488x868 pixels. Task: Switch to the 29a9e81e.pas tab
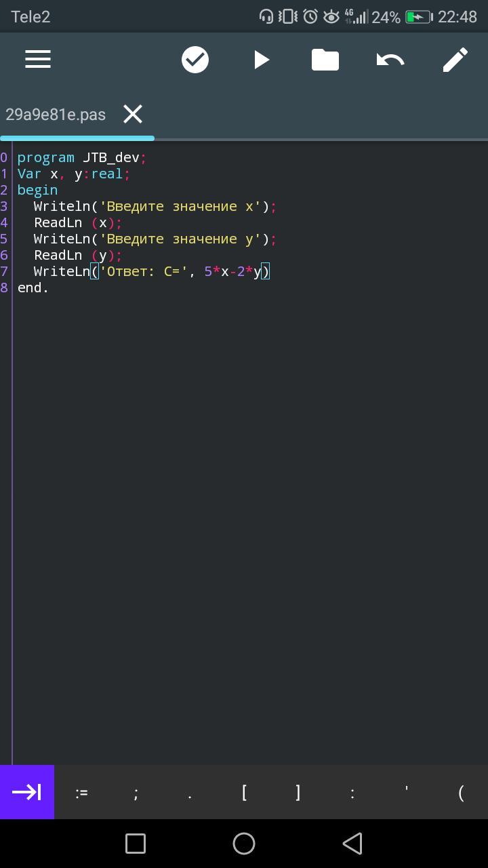56,114
